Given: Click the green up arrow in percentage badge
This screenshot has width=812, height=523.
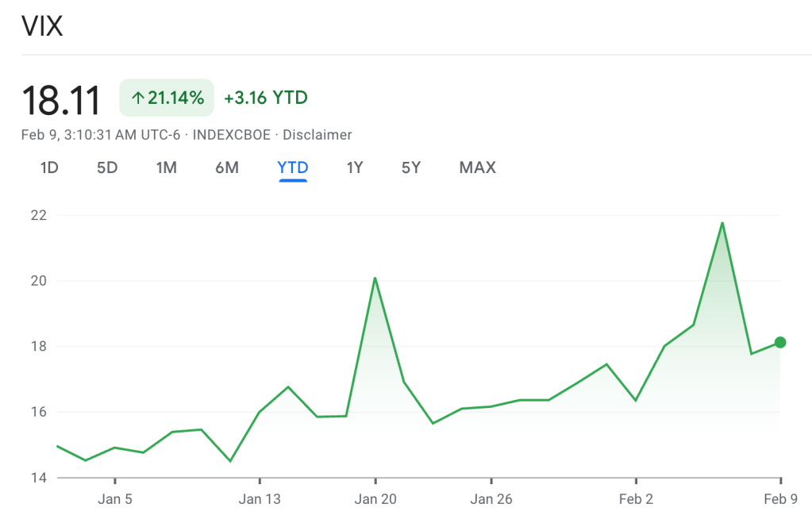Looking at the screenshot, I should tap(137, 98).
